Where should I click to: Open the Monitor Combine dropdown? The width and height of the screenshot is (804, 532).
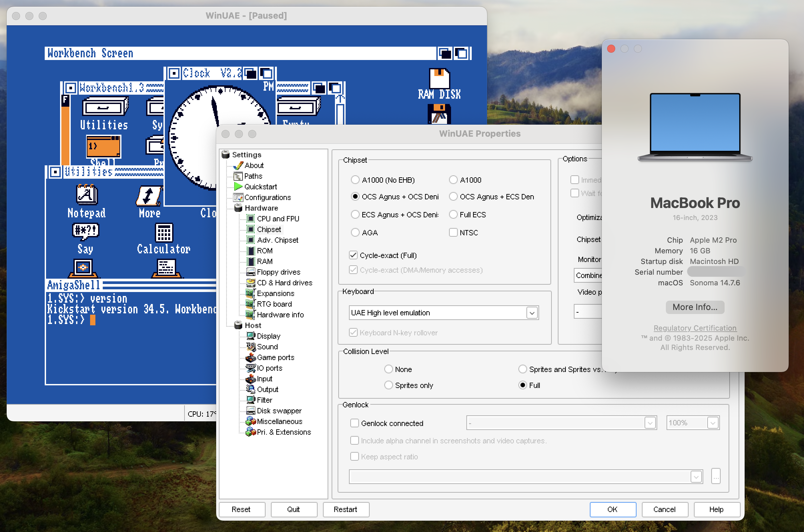[x=588, y=275]
